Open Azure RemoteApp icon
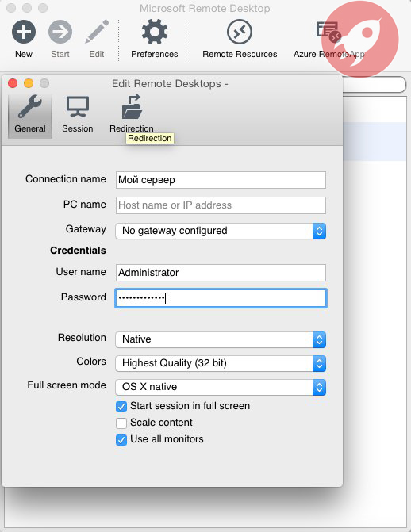This screenshot has width=411, height=532. click(328, 31)
